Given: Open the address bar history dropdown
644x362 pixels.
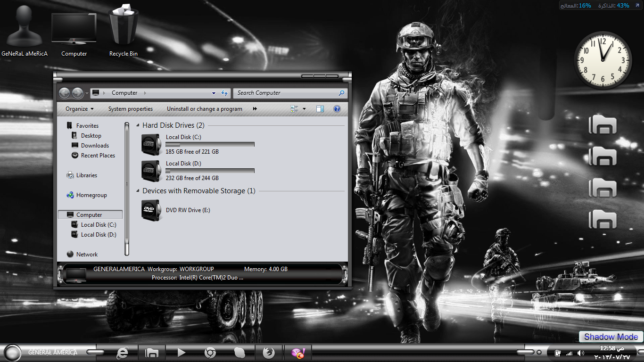Looking at the screenshot, I should (x=214, y=93).
